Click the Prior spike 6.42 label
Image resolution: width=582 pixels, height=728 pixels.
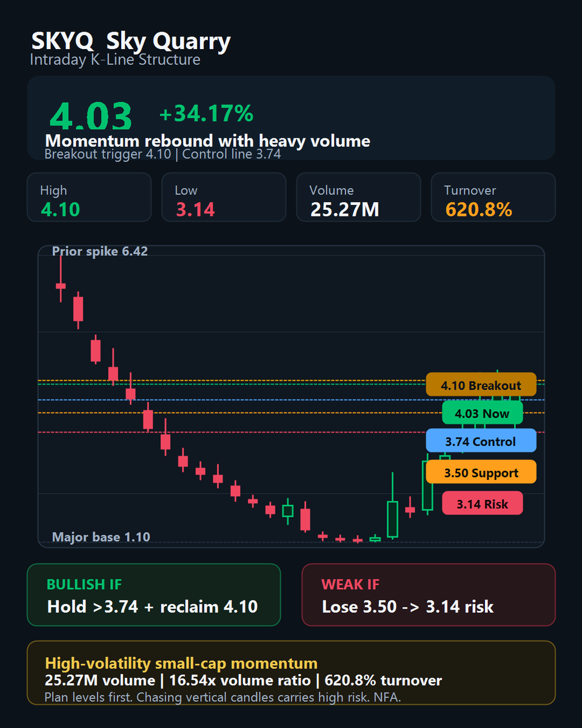point(100,251)
